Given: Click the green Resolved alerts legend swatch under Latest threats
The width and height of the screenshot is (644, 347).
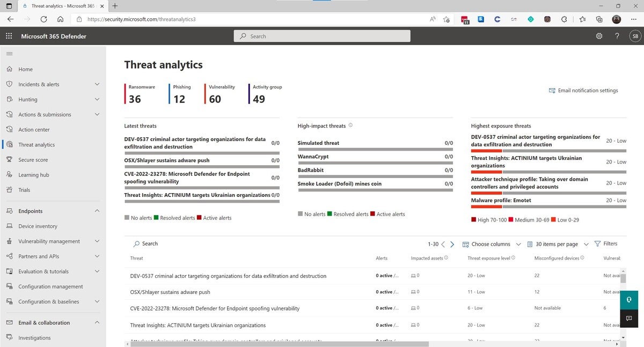Looking at the screenshot, I should (x=156, y=218).
